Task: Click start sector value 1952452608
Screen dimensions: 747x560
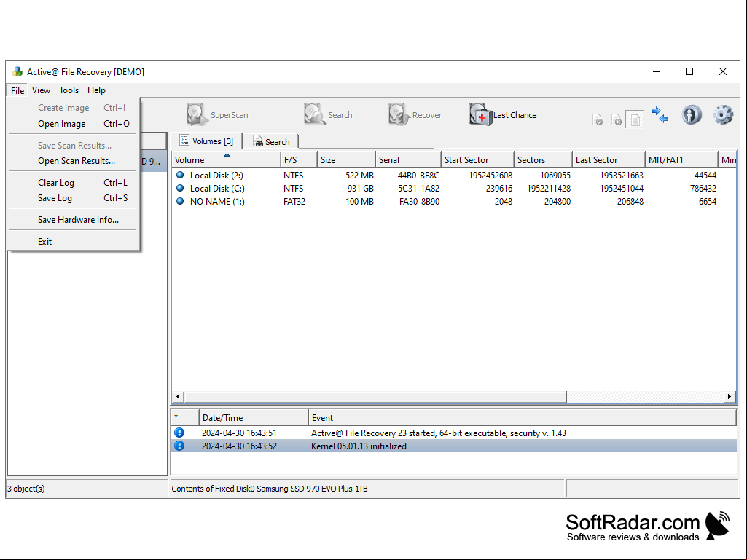Action: tap(490, 175)
